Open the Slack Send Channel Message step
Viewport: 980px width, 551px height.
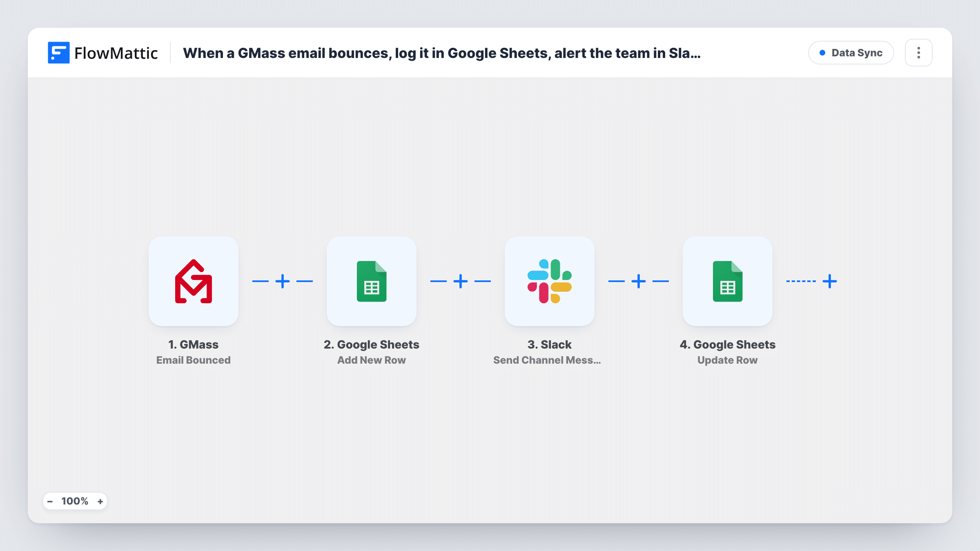point(550,281)
